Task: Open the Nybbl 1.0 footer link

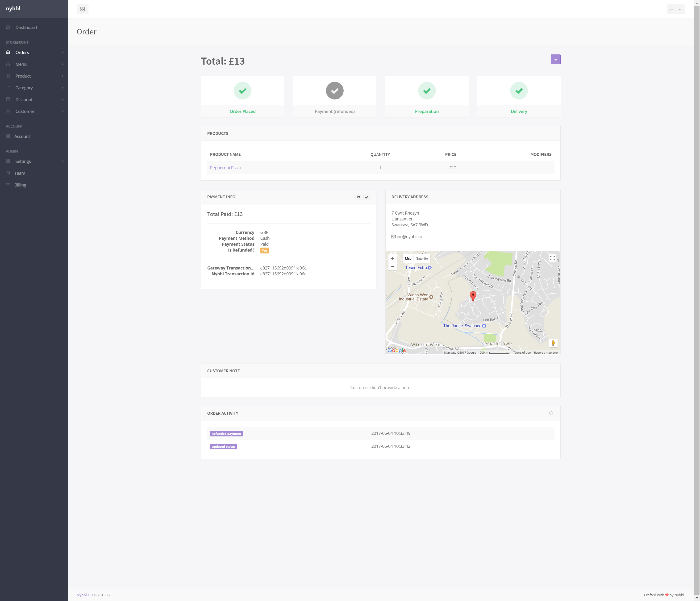Action: pos(84,595)
